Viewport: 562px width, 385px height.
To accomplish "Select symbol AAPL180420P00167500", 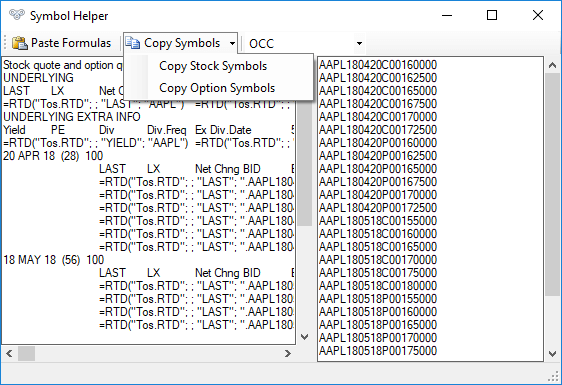I will (378, 182).
